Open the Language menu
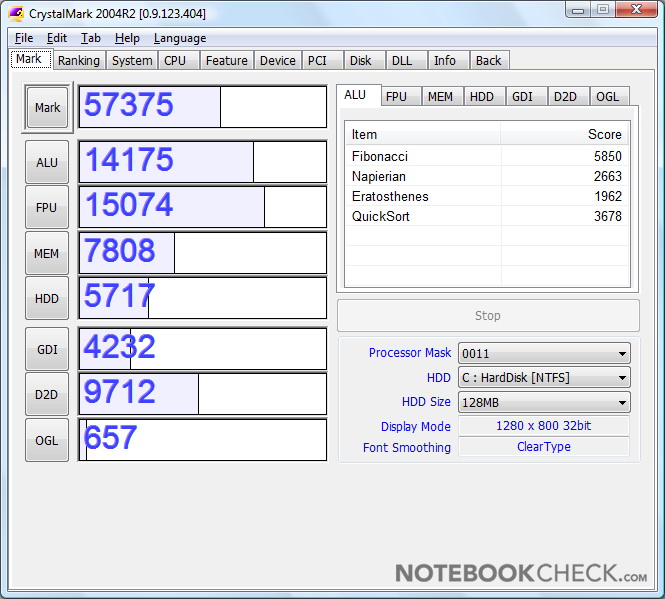 click(180, 38)
